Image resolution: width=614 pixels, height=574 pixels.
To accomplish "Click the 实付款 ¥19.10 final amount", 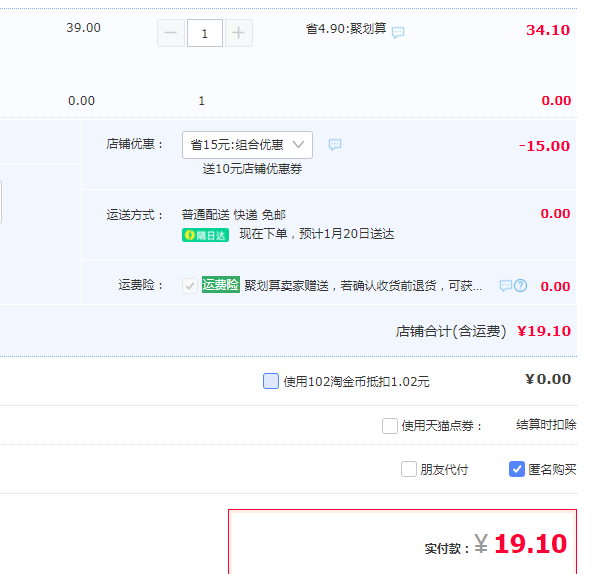I will coord(496,544).
